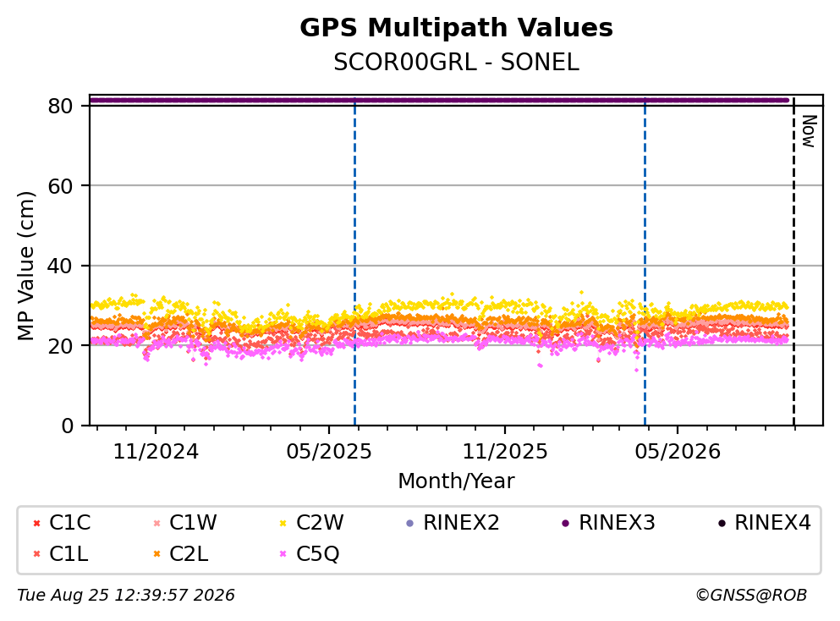
Task: Click the C2L legend entry
Action: click(x=181, y=553)
